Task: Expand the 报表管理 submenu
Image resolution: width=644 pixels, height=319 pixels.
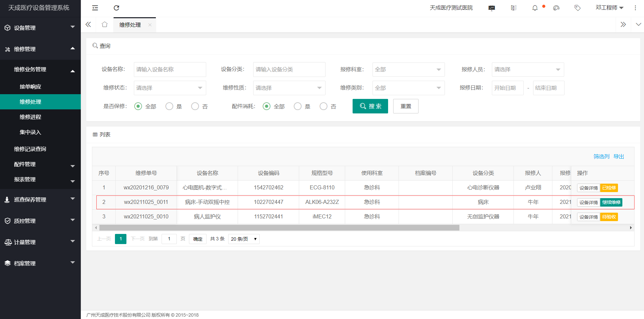Action: tap(73, 181)
